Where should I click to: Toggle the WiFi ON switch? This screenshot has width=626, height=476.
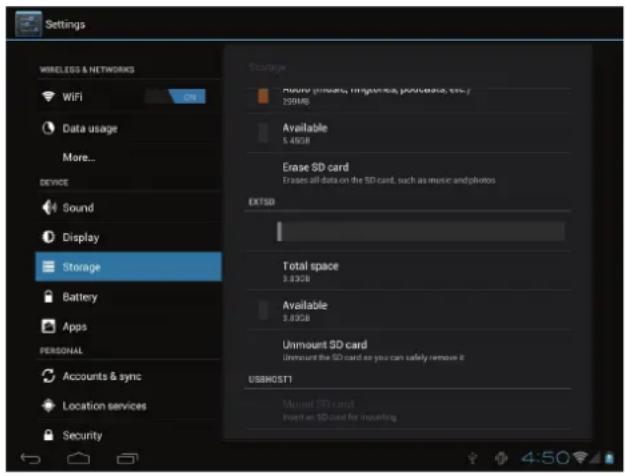(176, 97)
